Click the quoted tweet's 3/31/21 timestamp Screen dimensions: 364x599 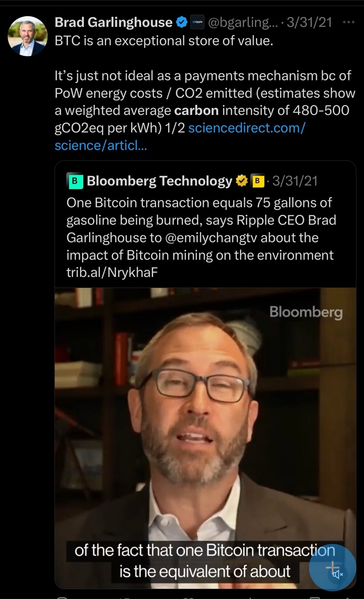(x=295, y=181)
